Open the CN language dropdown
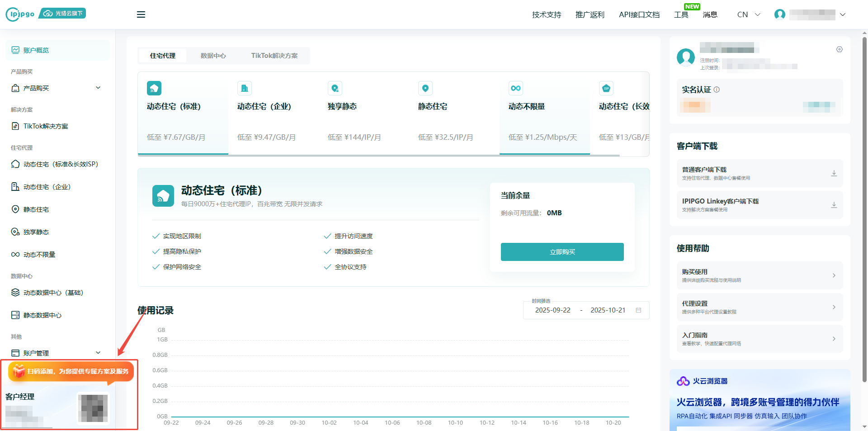 pyautogui.click(x=749, y=14)
